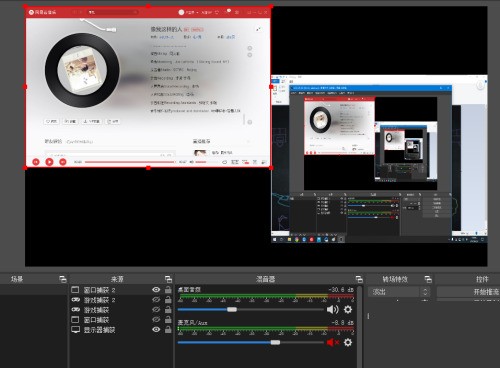Float the 转场特效 dock panel
The image size is (500, 368).
428,279
